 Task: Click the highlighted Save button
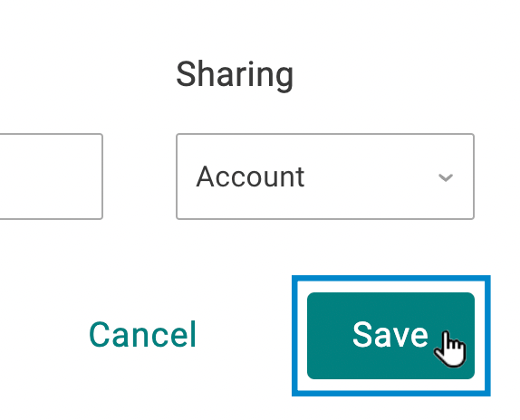(390, 336)
